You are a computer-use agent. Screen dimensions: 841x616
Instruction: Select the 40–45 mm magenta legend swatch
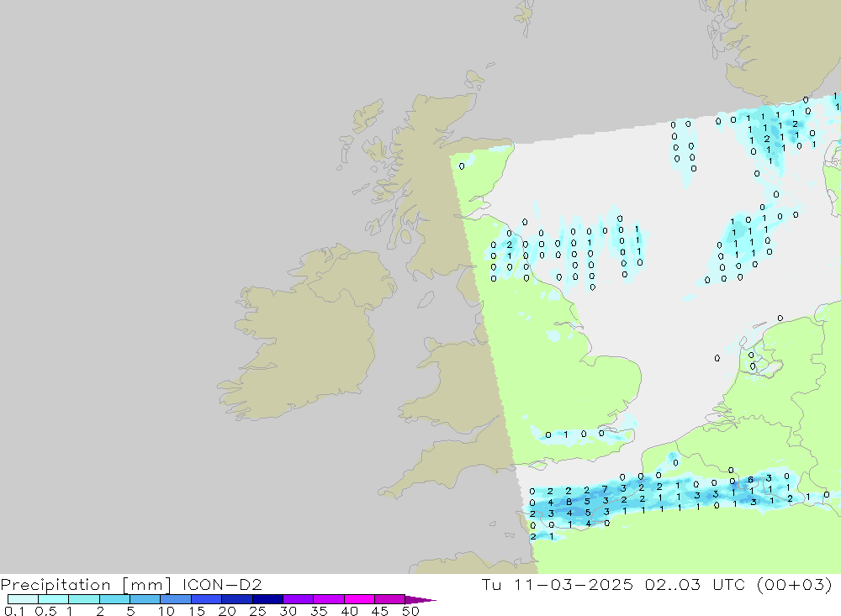click(x=359, y=599)
